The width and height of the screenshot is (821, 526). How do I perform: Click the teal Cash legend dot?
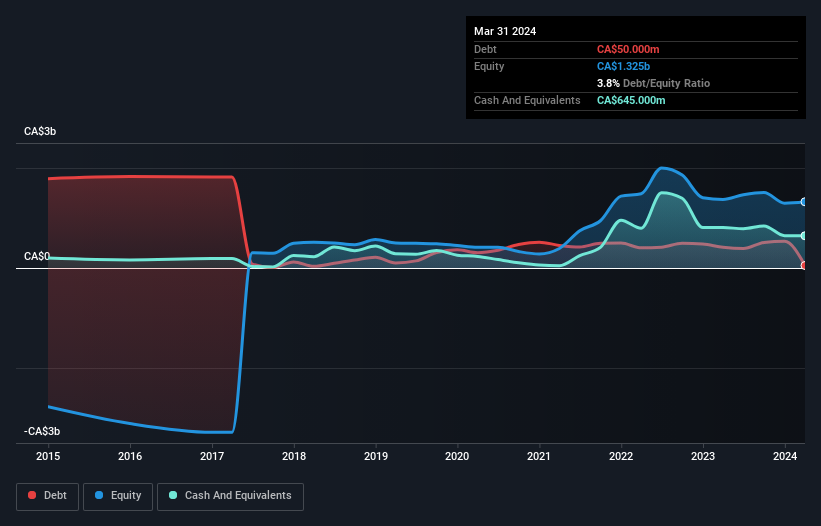pyautogui.click(x=173, y=495)
